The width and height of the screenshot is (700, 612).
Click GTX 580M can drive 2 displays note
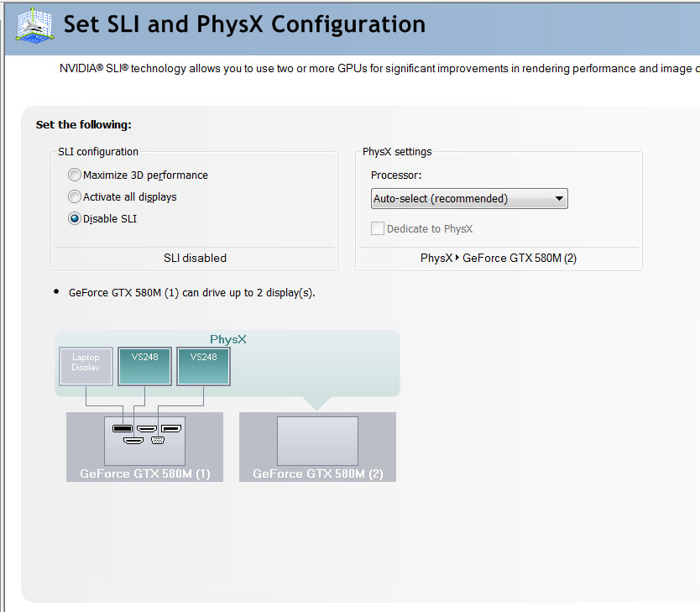click(192, 293)
